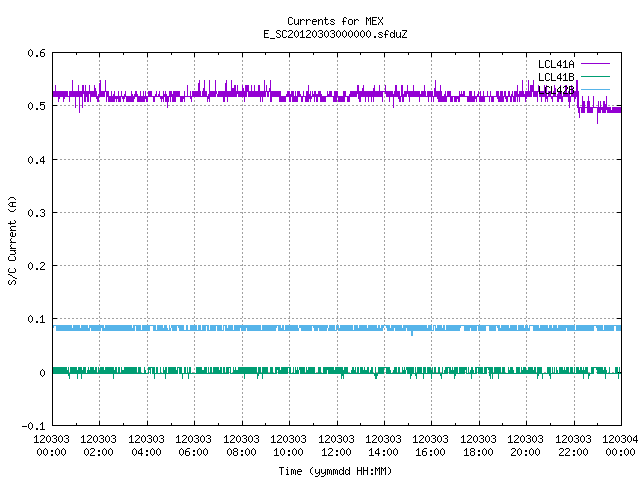Click the x-axis tick 120304 00:00

point(620,445)
